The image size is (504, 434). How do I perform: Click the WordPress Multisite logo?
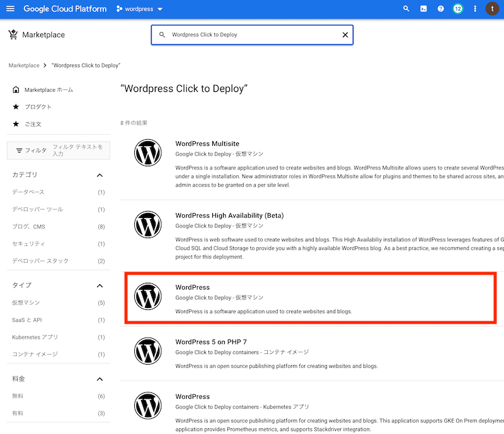click(x=148, y=152)
